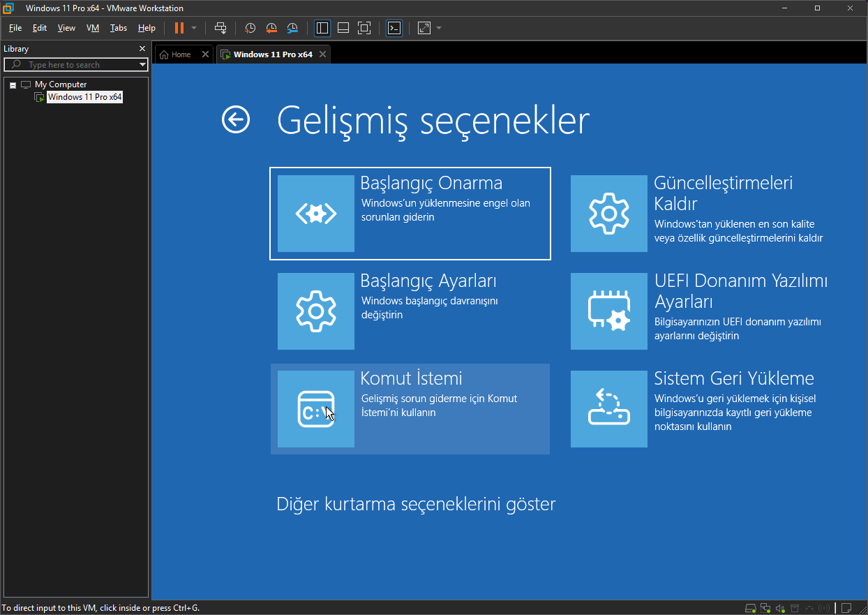Viewport: 868px width, 615px height.
Task: Click the Bluetooth wireless device status icon
Action: (825, 608)
